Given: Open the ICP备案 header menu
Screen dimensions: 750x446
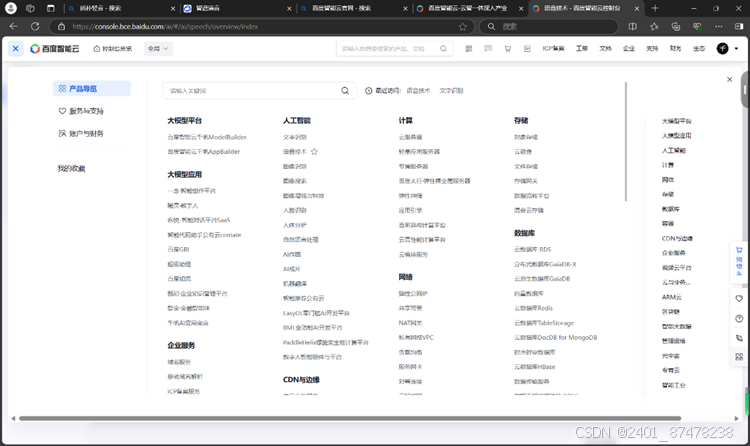Looking at the screenshot, I should 553,48.
